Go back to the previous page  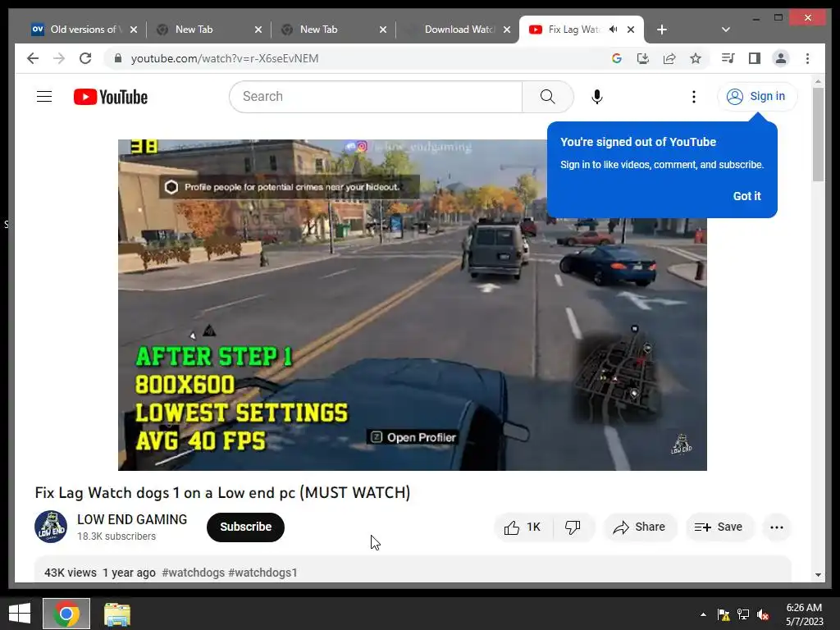33,58
